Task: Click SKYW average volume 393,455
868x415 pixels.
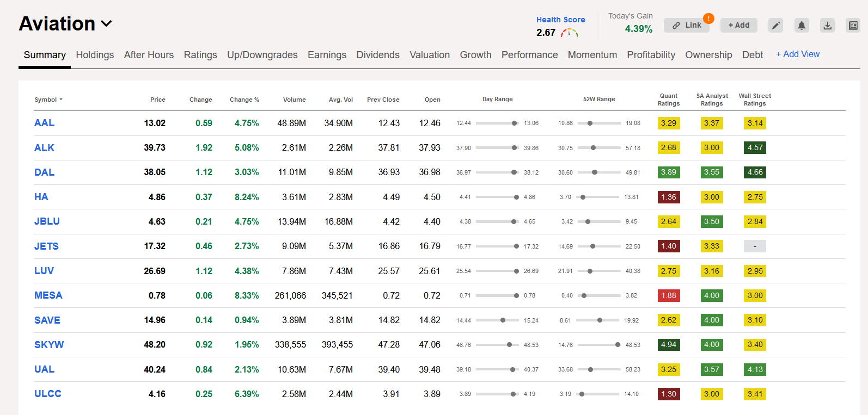Action: click(337, 345)
